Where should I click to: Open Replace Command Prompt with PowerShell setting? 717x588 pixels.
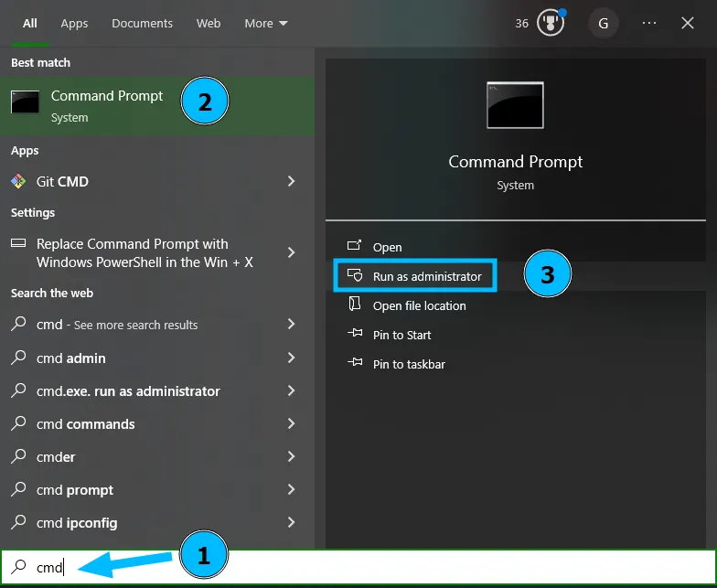[x=157, y=252]
